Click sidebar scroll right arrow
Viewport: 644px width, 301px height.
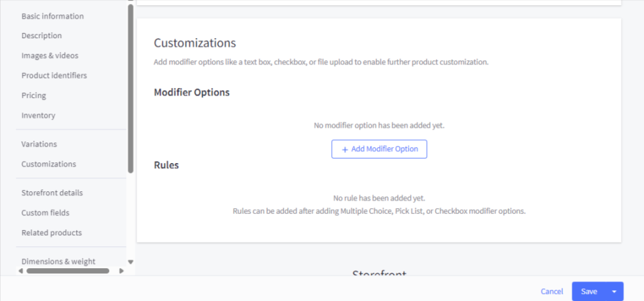point(121,271)
